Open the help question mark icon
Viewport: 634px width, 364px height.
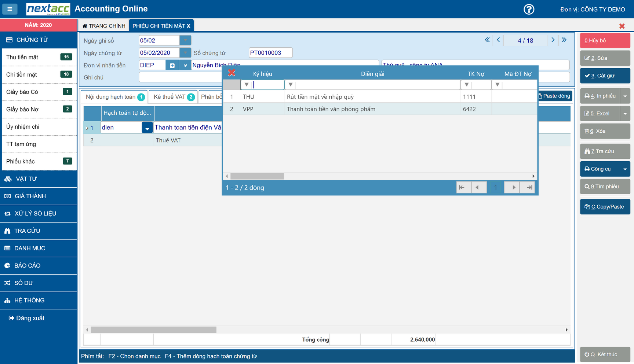click(529, 9)
